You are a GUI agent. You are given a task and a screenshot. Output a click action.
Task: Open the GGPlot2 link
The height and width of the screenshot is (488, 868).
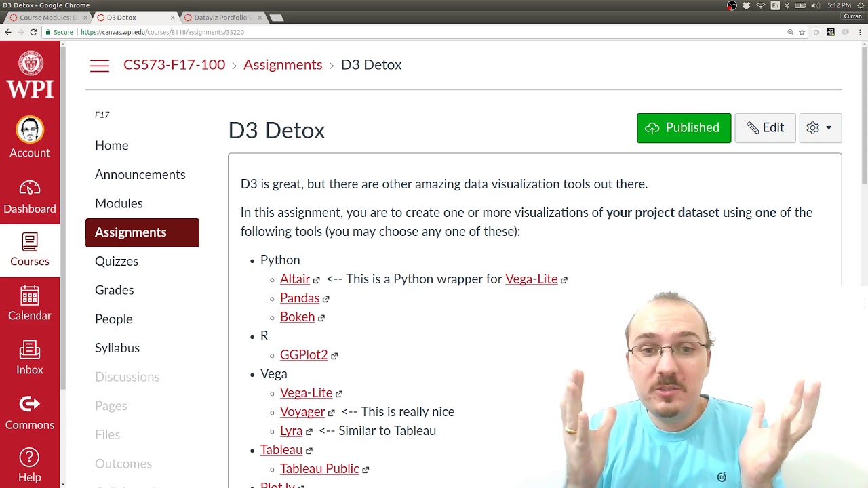(x=304, y=355)
